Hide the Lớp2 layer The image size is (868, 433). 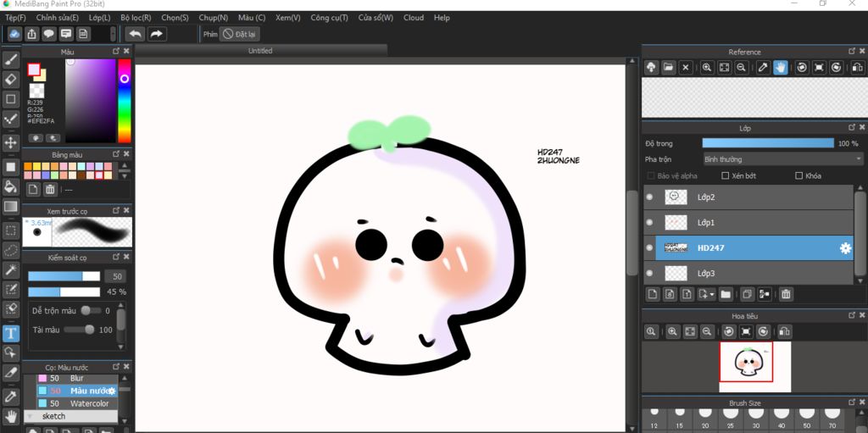pos(650,197)
